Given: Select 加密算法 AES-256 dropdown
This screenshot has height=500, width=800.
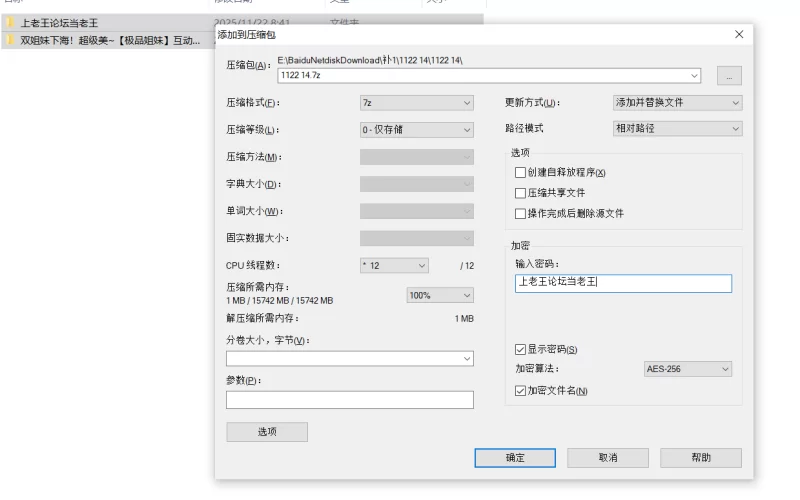Looking at the screenshot, I should click(x=686, y=369).
